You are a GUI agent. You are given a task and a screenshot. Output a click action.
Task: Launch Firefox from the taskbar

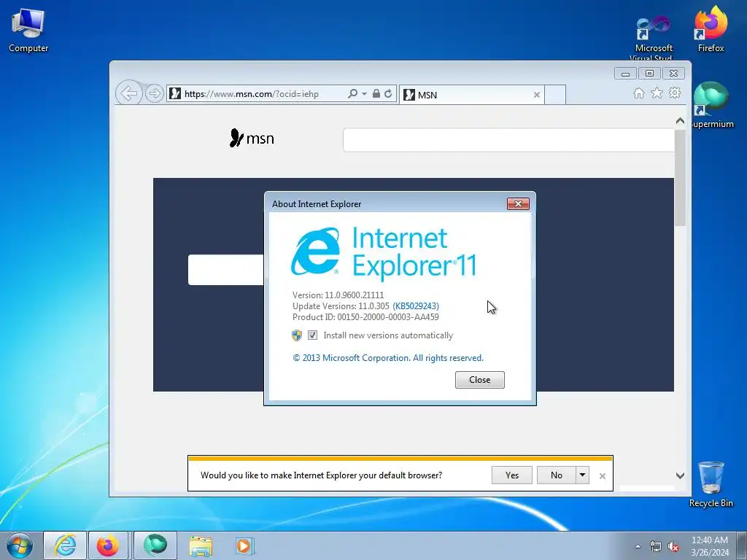[x=108, y=545]
